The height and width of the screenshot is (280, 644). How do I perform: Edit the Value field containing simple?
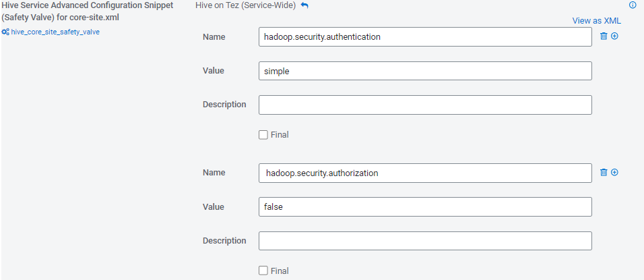[x=425, y=71]
